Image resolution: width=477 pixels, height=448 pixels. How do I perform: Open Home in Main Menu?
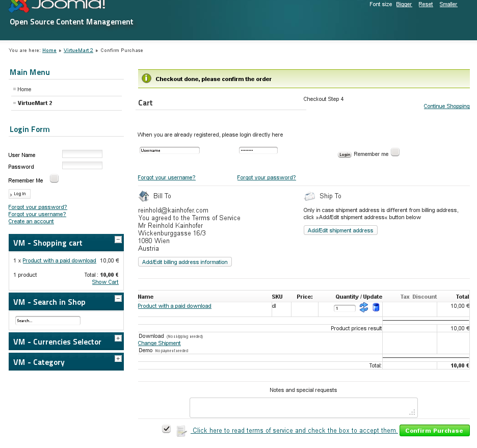click(x=24, y=89)
